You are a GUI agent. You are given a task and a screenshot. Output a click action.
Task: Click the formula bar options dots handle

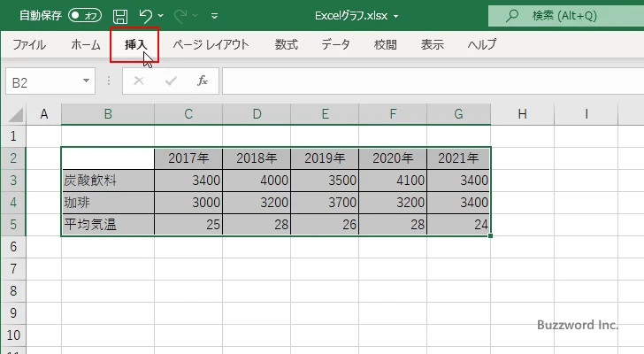point(109,81)
